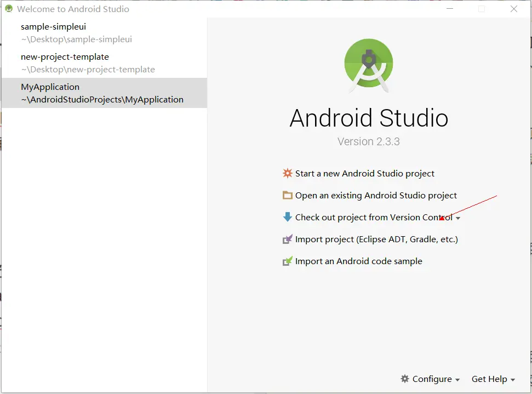Start a new Android Studio project

365,173
